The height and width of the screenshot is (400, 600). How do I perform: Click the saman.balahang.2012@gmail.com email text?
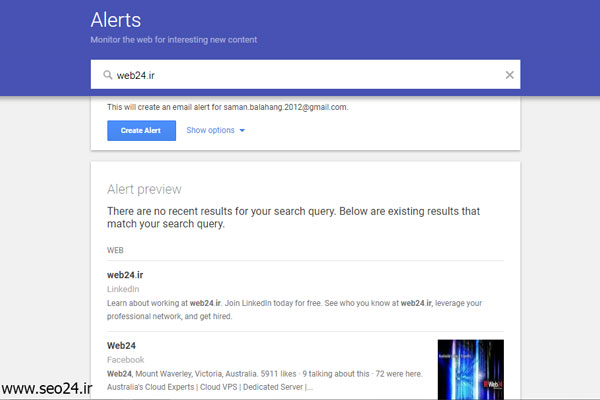(285, 107)
